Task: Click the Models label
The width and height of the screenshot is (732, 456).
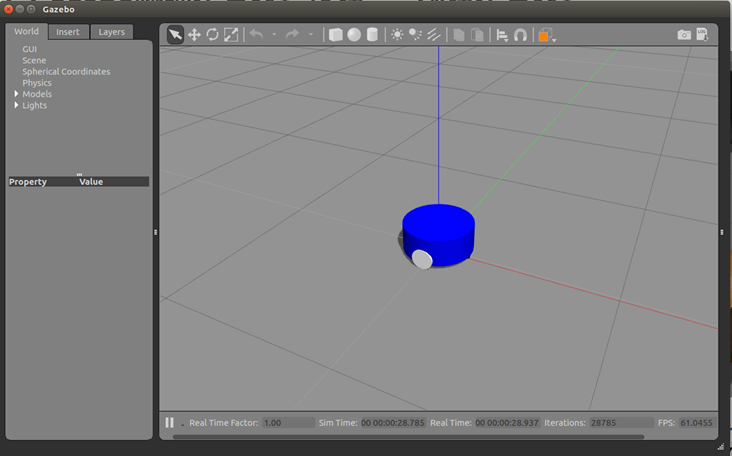Action: coord(37,94)
